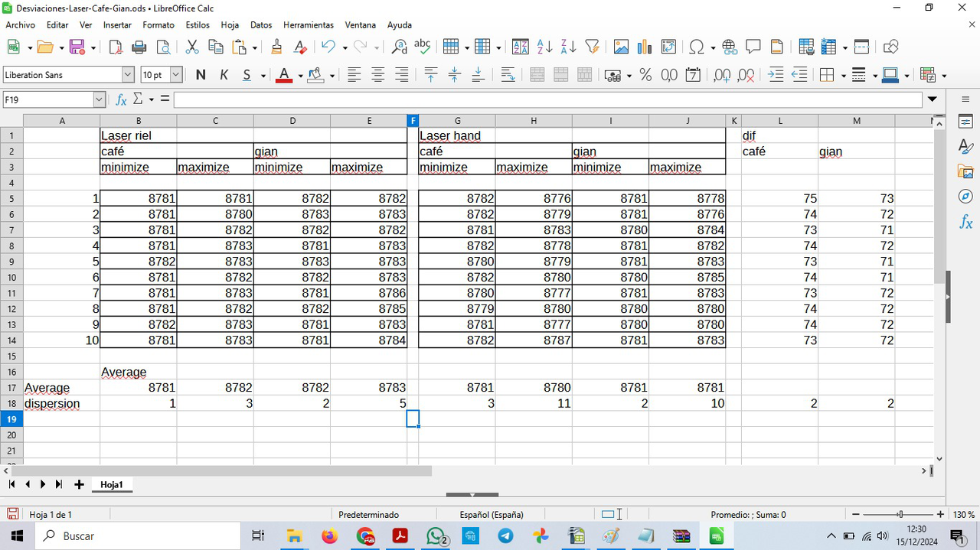Screen dimensions: 980x550
Task: Open the sidebar Gallery deck
Action: coord(965,172)
